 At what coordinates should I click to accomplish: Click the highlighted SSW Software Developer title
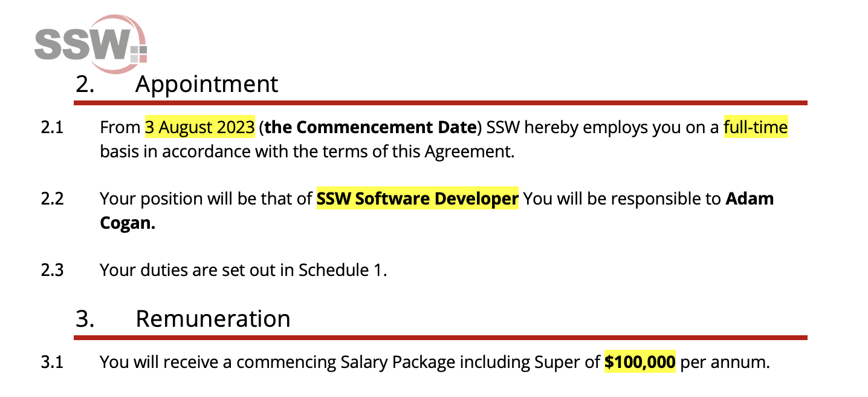[x=418, y=198]
